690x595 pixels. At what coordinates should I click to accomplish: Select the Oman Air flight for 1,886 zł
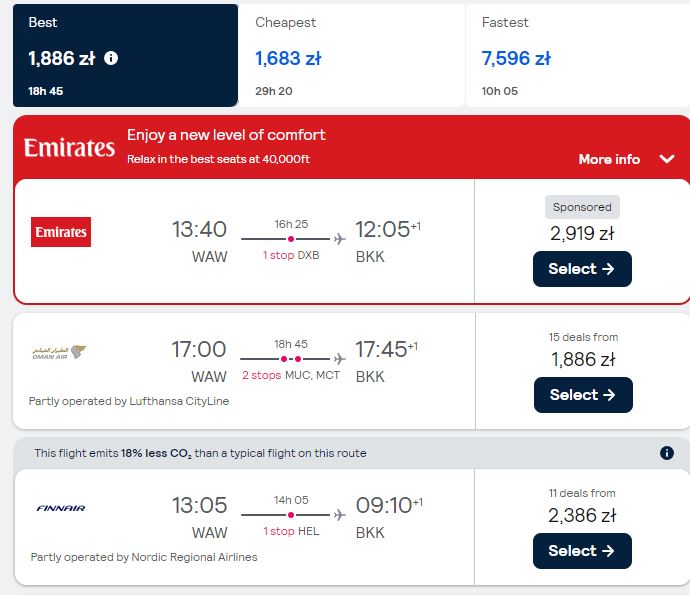coord(583,395)
